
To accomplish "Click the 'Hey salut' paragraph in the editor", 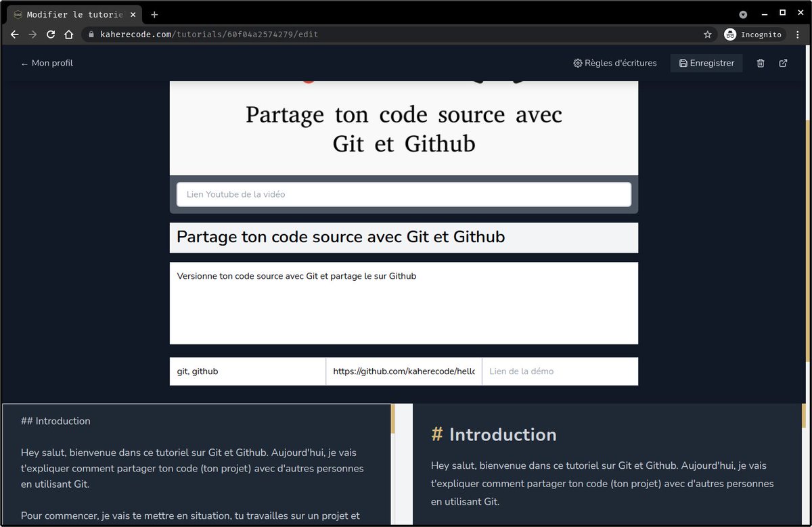I will point(192,468).
